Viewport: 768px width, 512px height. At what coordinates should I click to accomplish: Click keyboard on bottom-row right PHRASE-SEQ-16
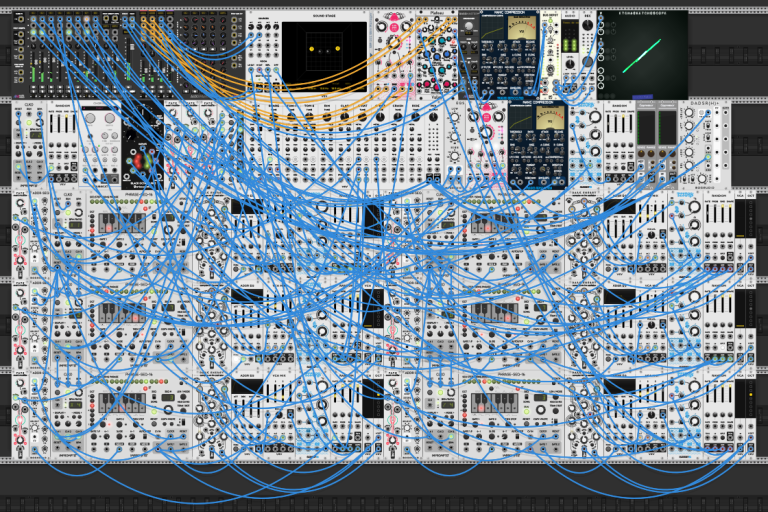point(494,403)
